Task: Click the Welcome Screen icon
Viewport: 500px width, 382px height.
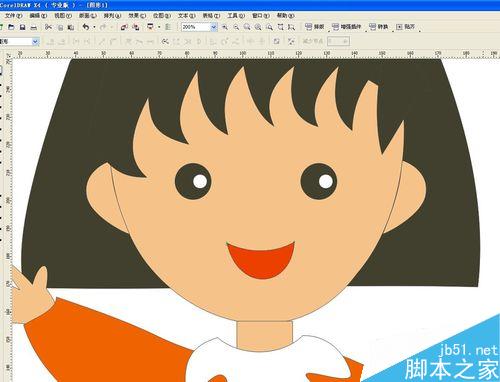Action: (x=168, y=27)
